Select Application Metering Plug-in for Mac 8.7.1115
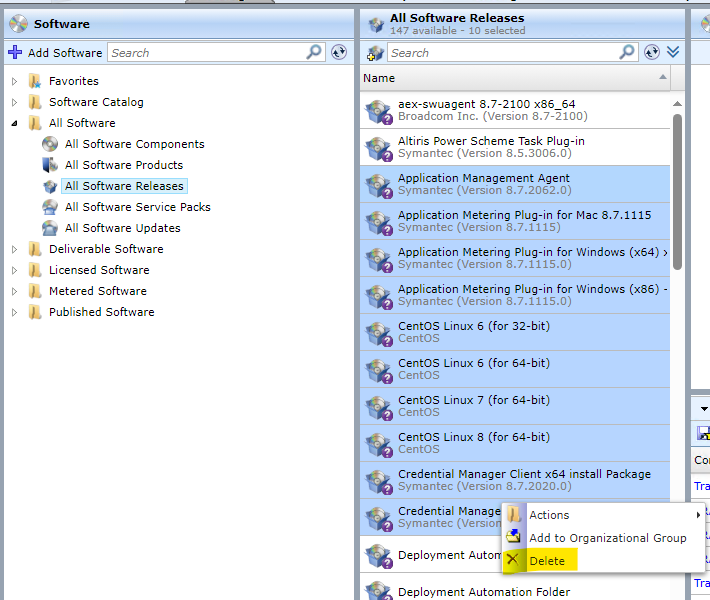 [515, 221]
